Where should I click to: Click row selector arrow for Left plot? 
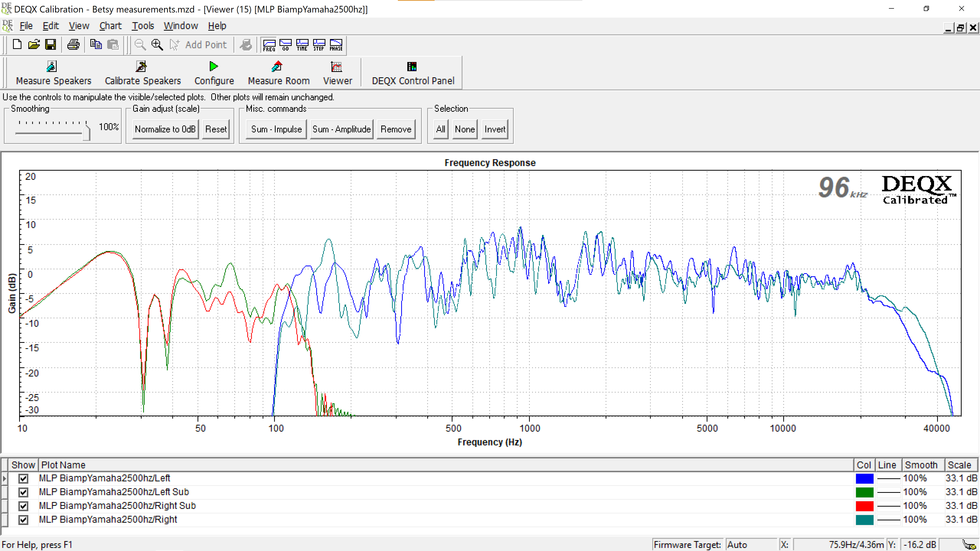(x=5, y=478)
